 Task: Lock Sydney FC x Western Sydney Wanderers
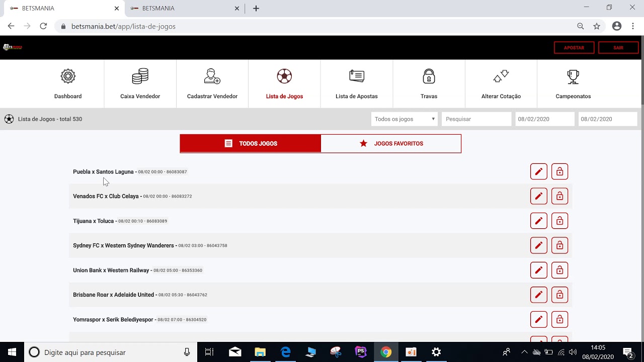click(559, 245)
